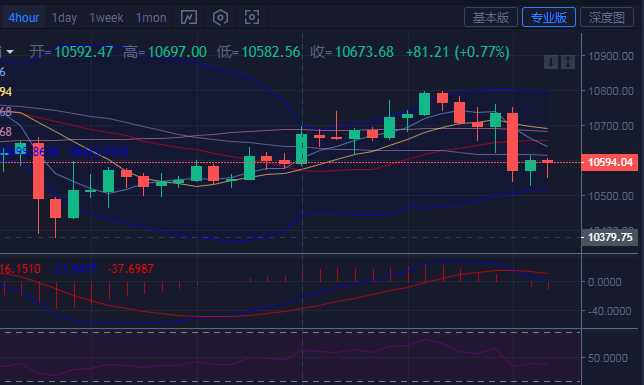Click the fullscreen capture icon
The image size is (644, 385).
pos(252,17)
